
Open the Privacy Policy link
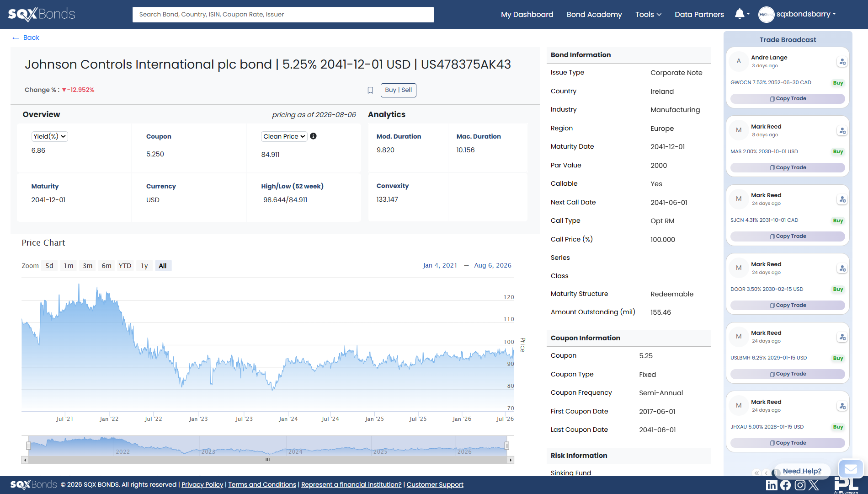202,485
